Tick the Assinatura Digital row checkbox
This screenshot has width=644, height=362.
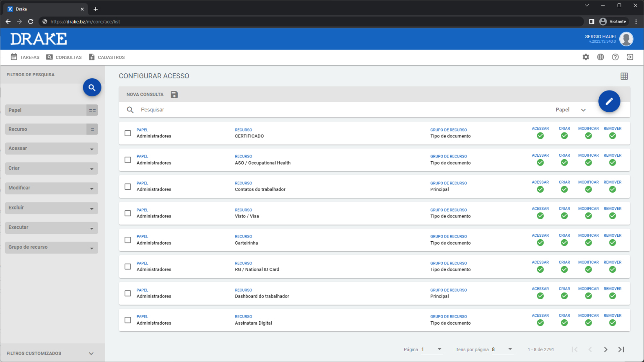tap(128, 320)
